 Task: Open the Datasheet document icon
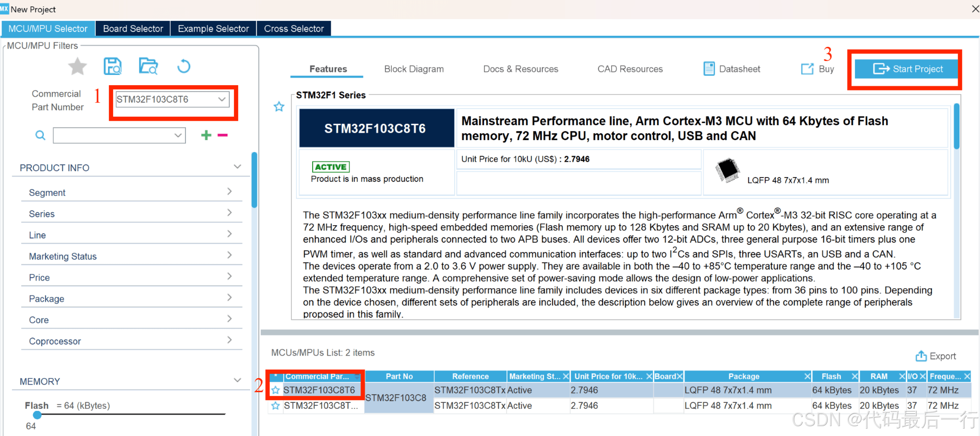point(709,69)
